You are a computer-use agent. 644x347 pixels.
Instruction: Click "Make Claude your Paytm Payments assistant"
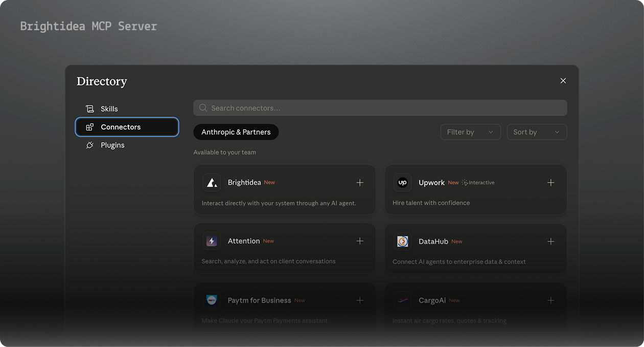264,321
